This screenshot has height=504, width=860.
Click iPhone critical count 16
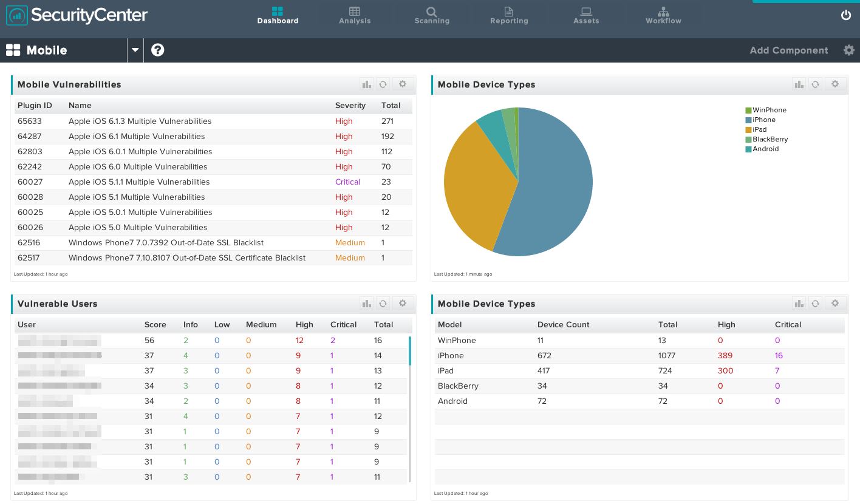pos(779,356)
